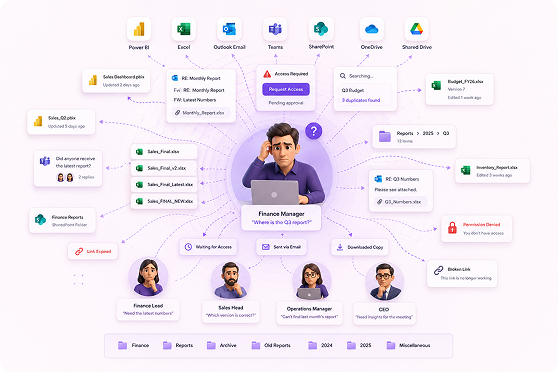558x372 pixels.
Task: Click the Request Access button
Action: click(286, 89)
